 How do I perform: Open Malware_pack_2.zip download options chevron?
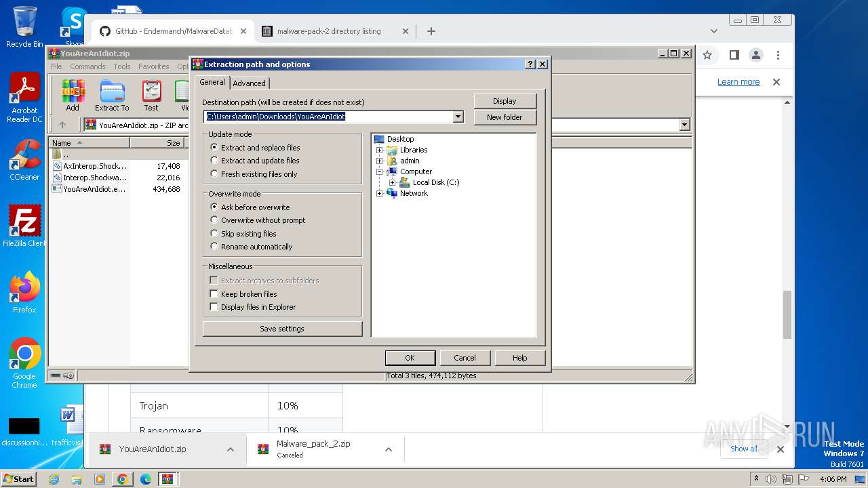pyautogui.click(x=389, y=449)
